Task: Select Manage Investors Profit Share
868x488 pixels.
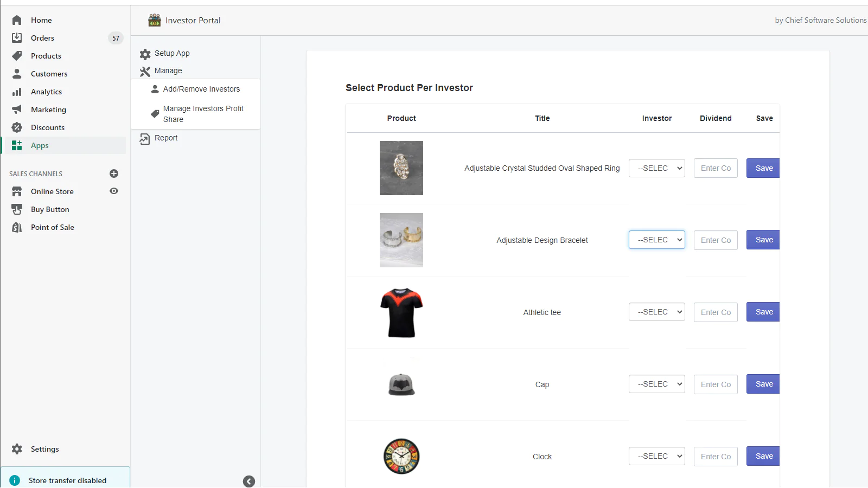Action: (203, 114)
